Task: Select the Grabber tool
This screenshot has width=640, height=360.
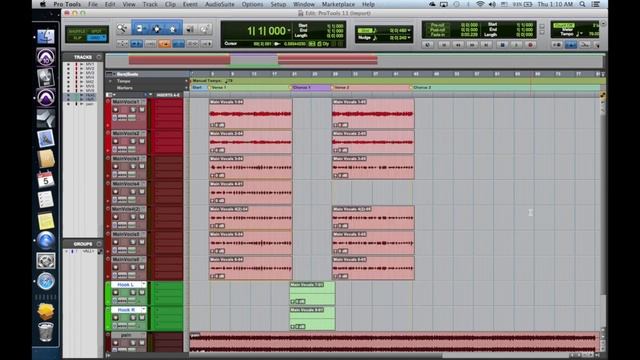Action: (x=173, y=29)
